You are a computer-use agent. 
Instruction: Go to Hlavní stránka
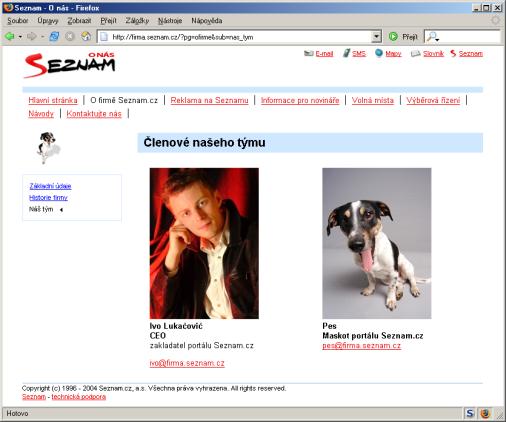[x=53, y=100]
